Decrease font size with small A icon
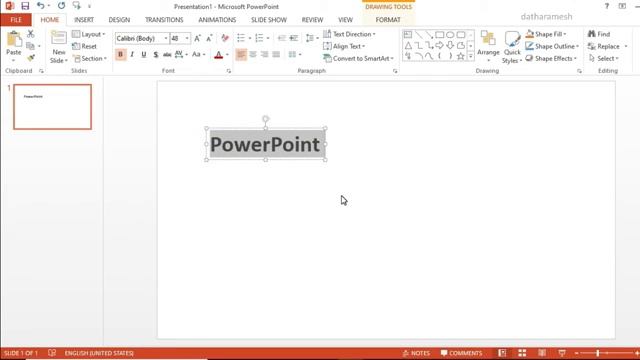The image size is (640, 360). pos(209,38)
